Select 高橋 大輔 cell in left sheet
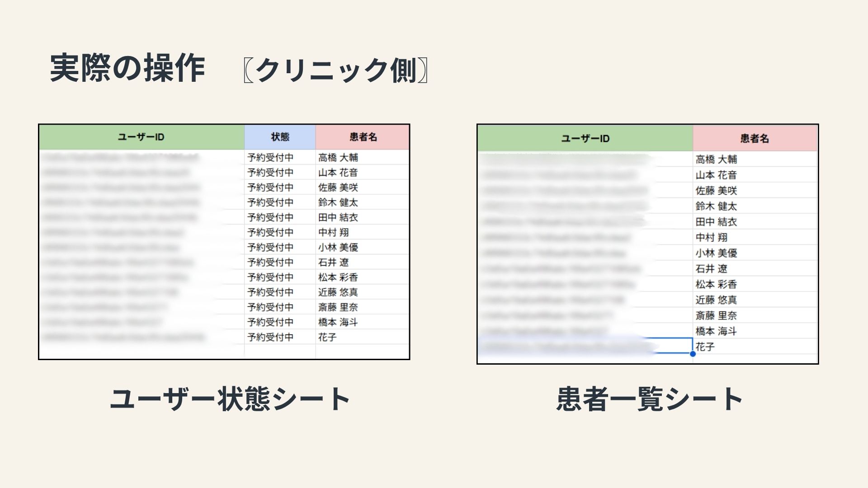 pos(338,158)
